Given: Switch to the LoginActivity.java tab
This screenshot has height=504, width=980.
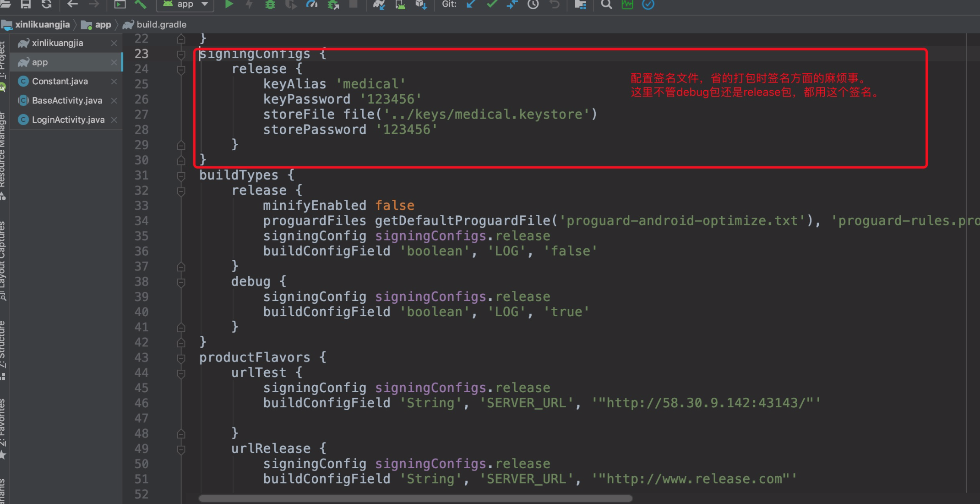Looking at the screenshot, I should point(68,120).
